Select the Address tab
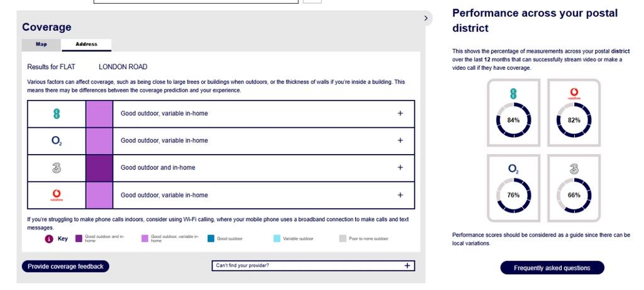The width and height of the screenshot is (644, 290). (86, 45)
